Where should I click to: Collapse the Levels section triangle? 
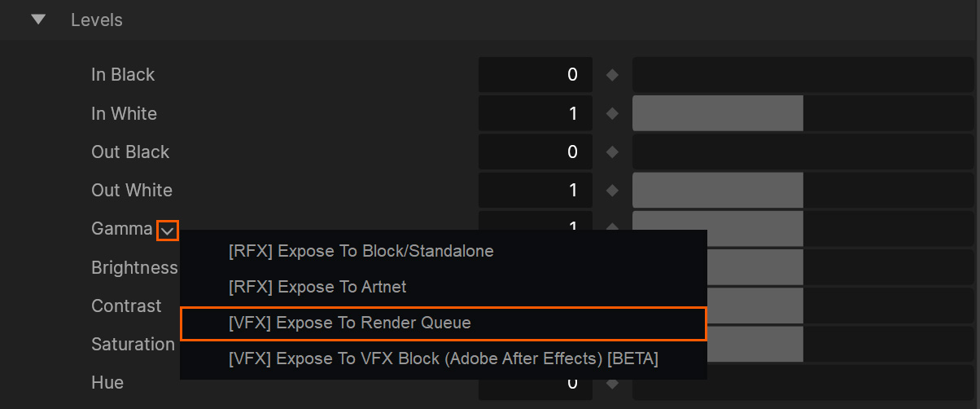38,20
